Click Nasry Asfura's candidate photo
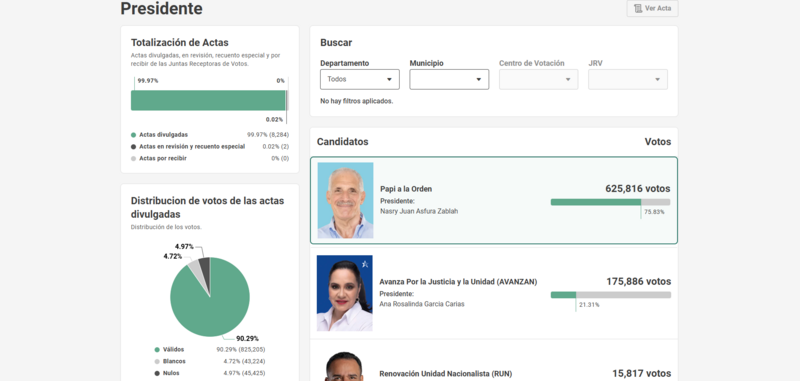Screen dimensions: 800x381 (345, 200)
